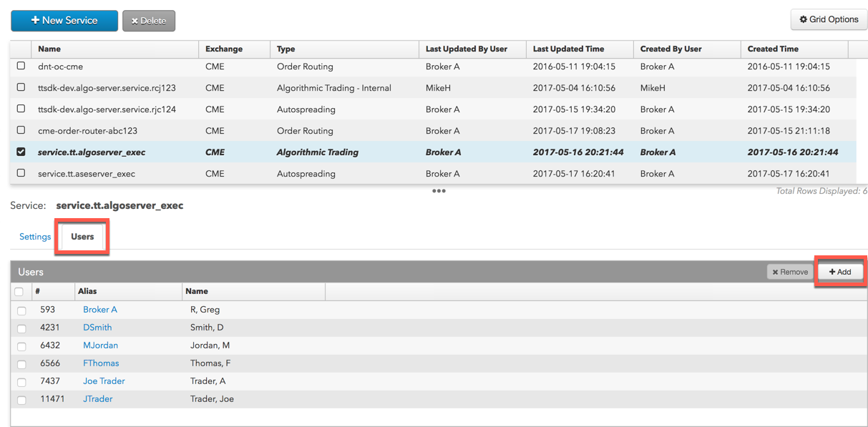
Task: Select the Users tab
Action: click(82, 237)
